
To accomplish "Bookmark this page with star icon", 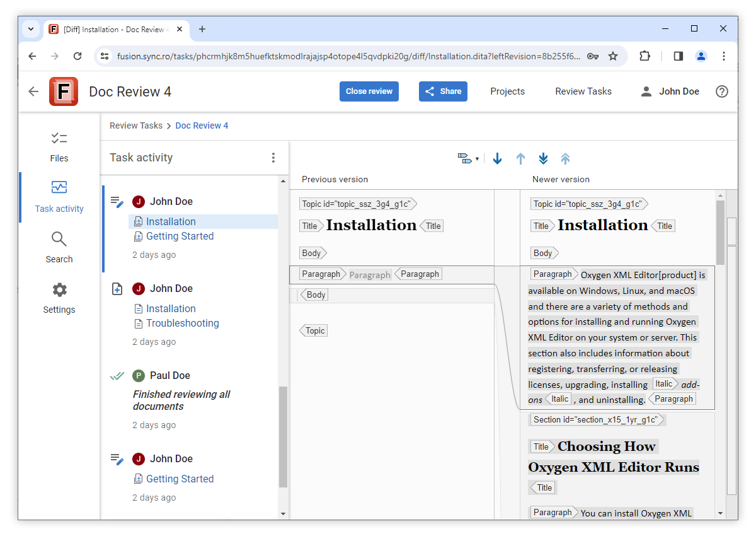I will pos(613,56).
